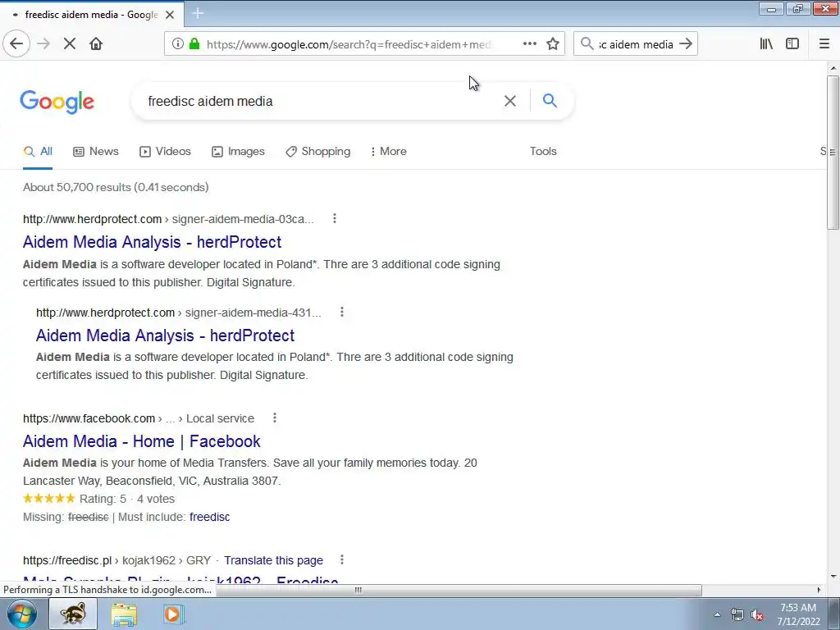
Task: Click the green padlock security icon
Action: coord(194,44)
